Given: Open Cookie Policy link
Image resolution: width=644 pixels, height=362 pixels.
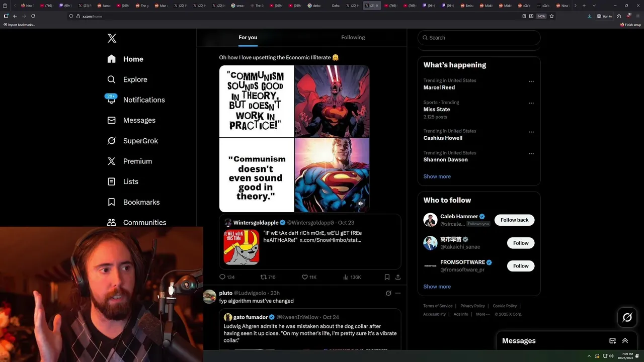Looking at the screenshot, I should click(505, 306).
